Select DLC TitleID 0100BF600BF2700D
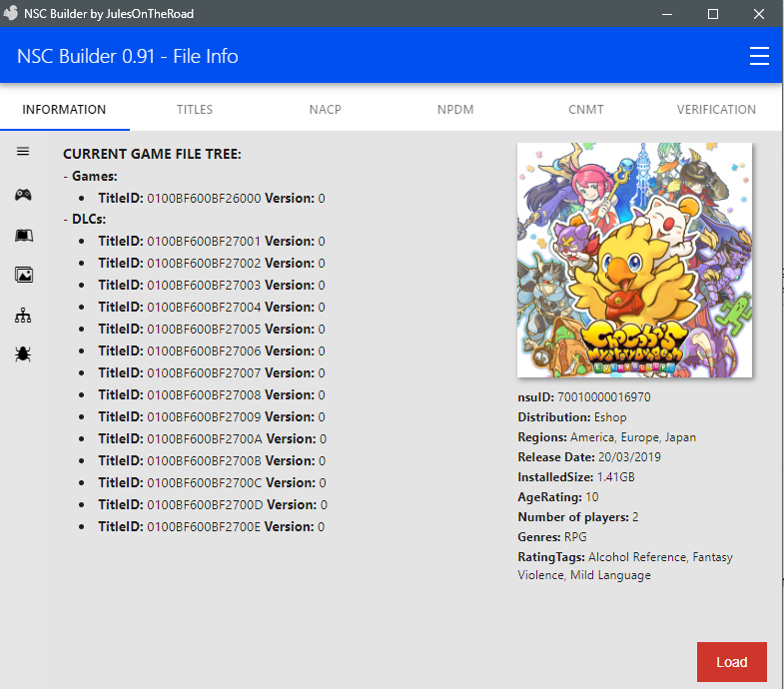 [213, 505]
